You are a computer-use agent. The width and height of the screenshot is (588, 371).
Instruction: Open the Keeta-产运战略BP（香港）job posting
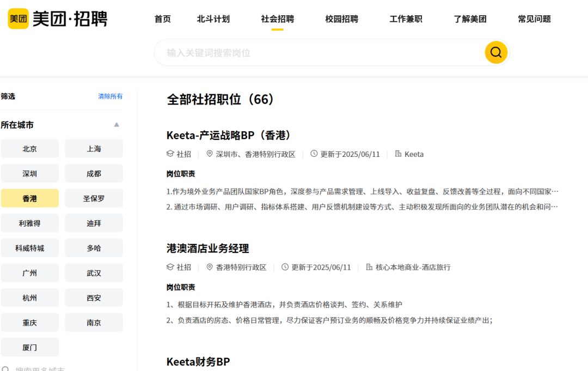230,135
